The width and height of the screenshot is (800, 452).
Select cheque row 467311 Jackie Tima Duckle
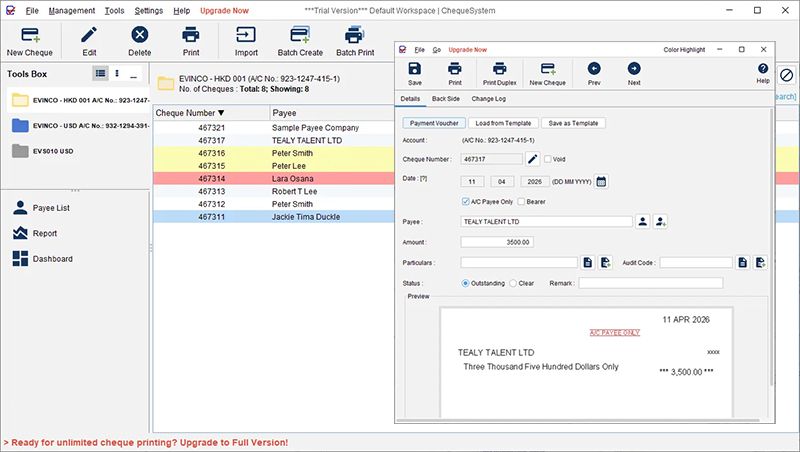[x=273, y=217]
